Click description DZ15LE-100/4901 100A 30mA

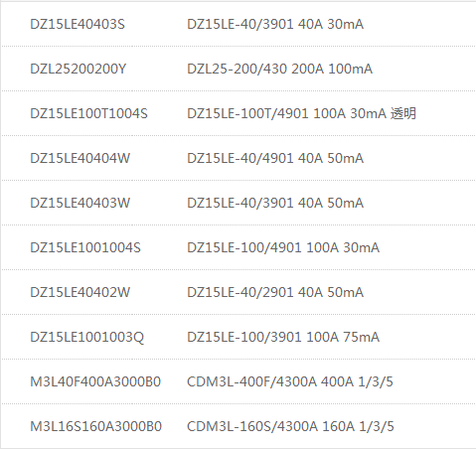[283, 247]
